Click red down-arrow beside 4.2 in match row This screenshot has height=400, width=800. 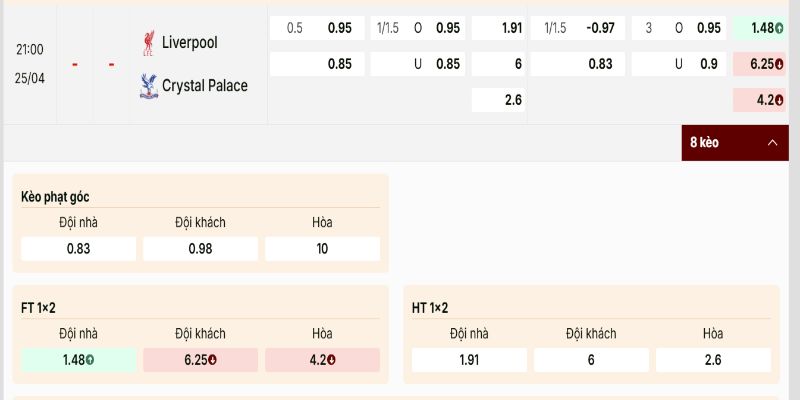[x=779, y=100]
